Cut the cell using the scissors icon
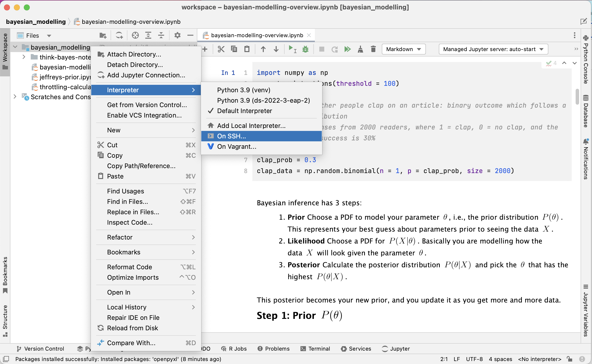This screenshot has height=364, width=592. click(221, 49)
